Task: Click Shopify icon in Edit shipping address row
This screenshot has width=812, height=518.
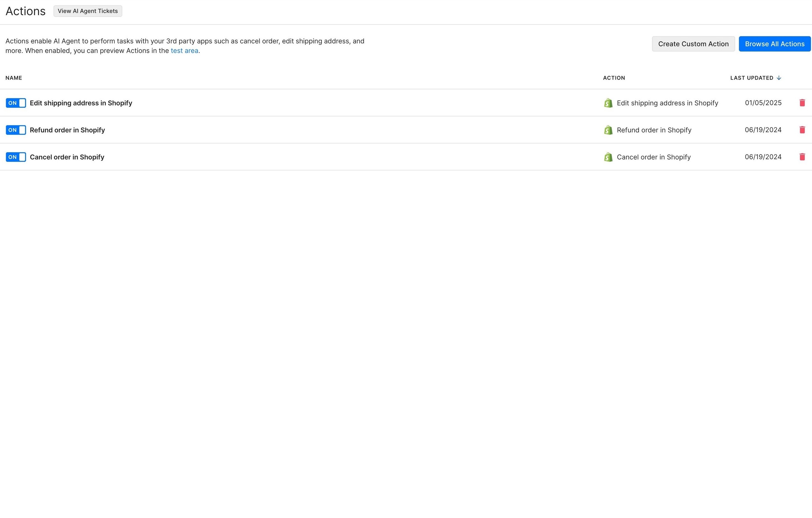Action: coord(608,103)
